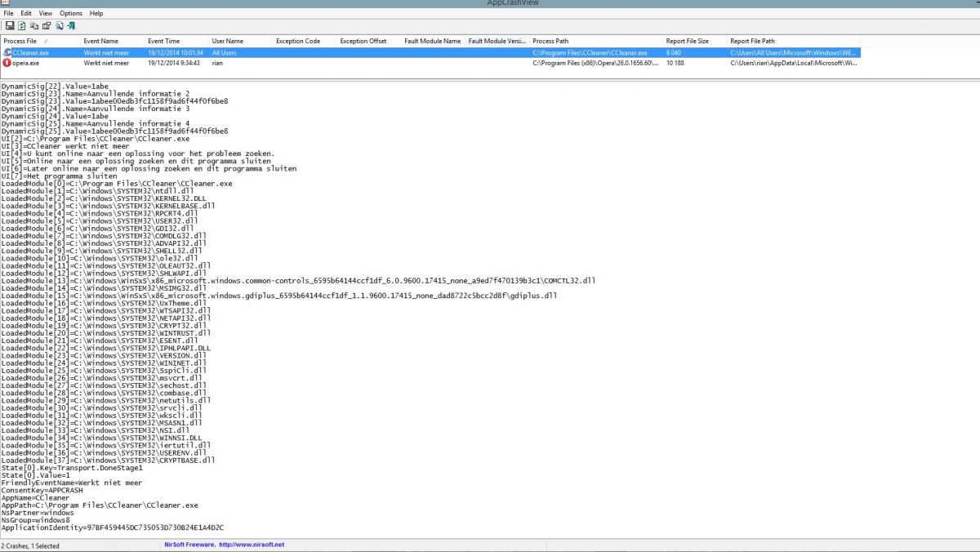Click the 'FriendlyEventName=Werkt niet meer' line
This screenshot has width=980, height=552.
[72, 483]
